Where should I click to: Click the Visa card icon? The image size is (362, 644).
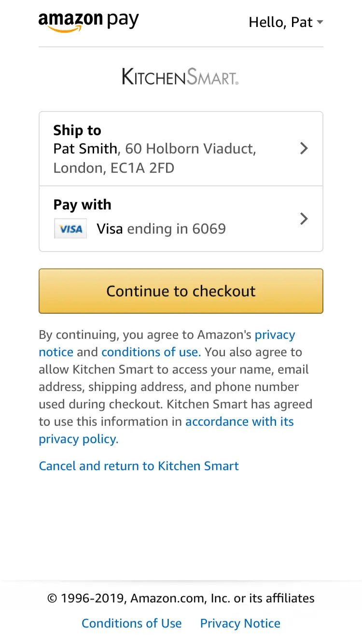tap(70, 229)
